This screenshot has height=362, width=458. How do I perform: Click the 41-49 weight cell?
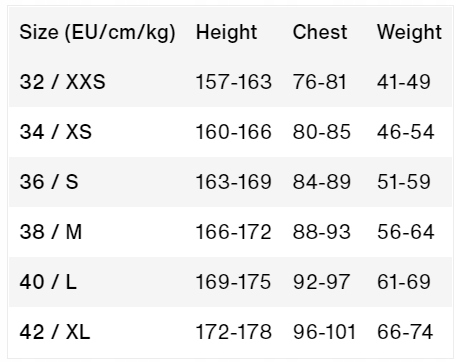pyautogui.click(x=404, y=82)
